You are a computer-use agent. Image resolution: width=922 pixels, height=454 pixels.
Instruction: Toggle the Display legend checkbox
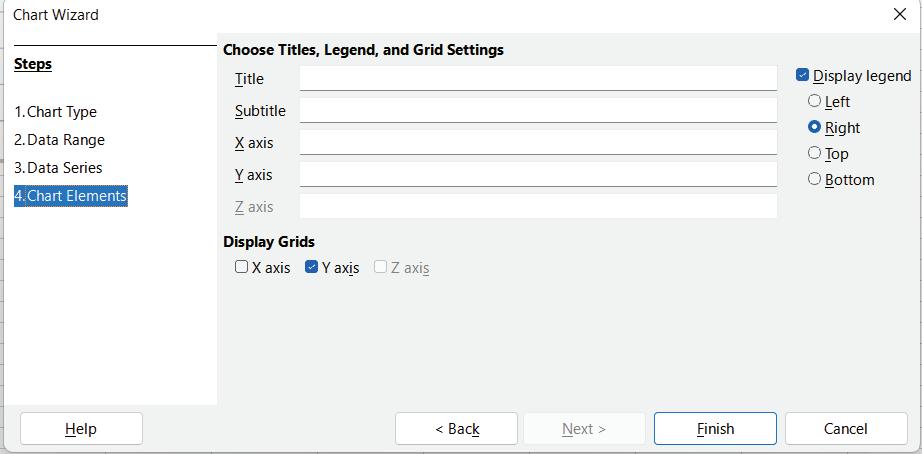(x=803, y=75)
